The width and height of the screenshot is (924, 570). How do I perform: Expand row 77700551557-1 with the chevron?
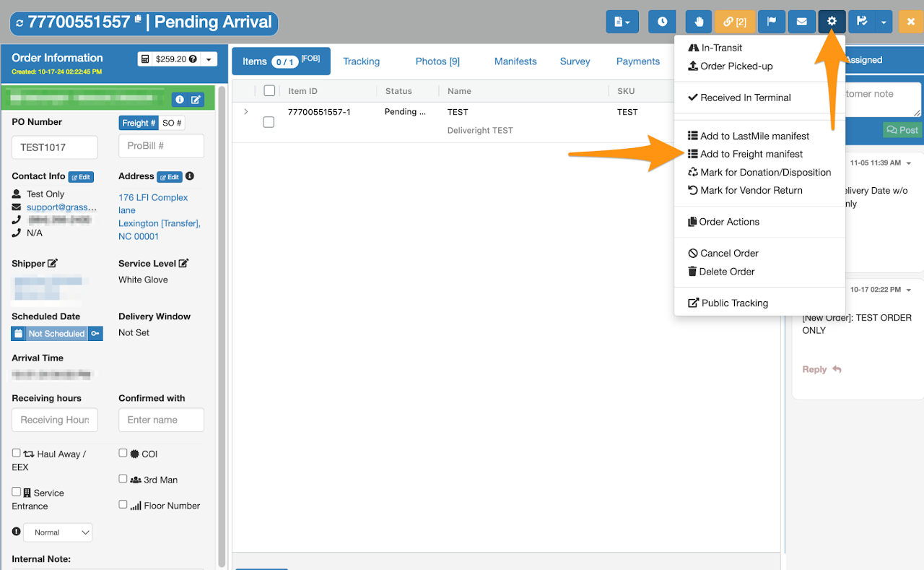tap(245, 111)
